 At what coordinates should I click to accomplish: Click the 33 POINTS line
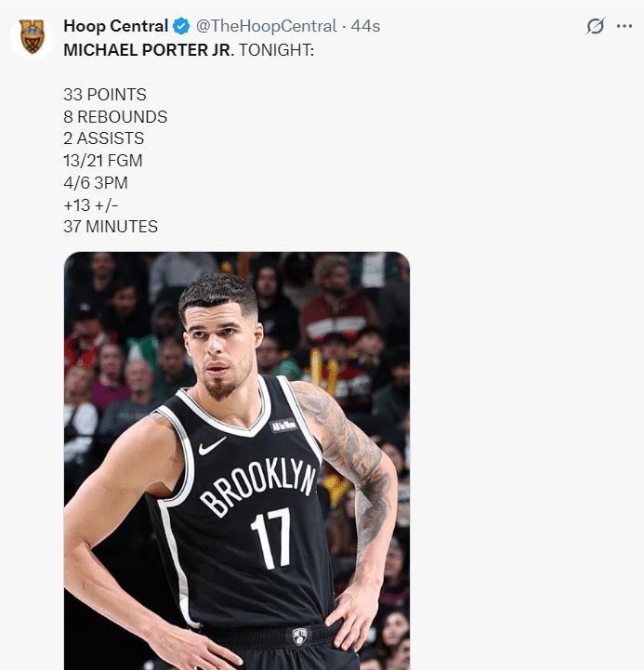pos(105,95)
